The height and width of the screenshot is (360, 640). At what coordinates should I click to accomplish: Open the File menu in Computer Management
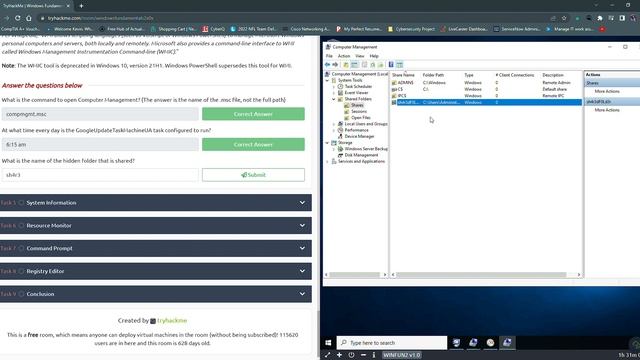(x=329, y=56)
